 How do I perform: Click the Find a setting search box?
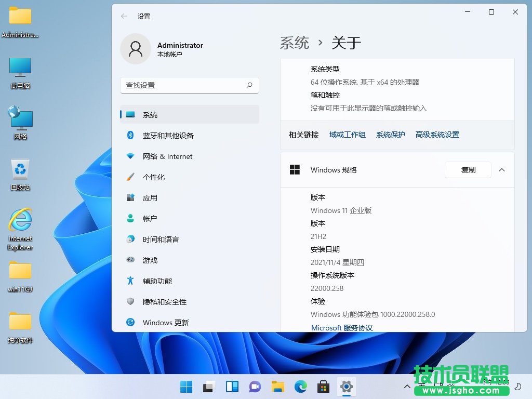pos(184,85)
